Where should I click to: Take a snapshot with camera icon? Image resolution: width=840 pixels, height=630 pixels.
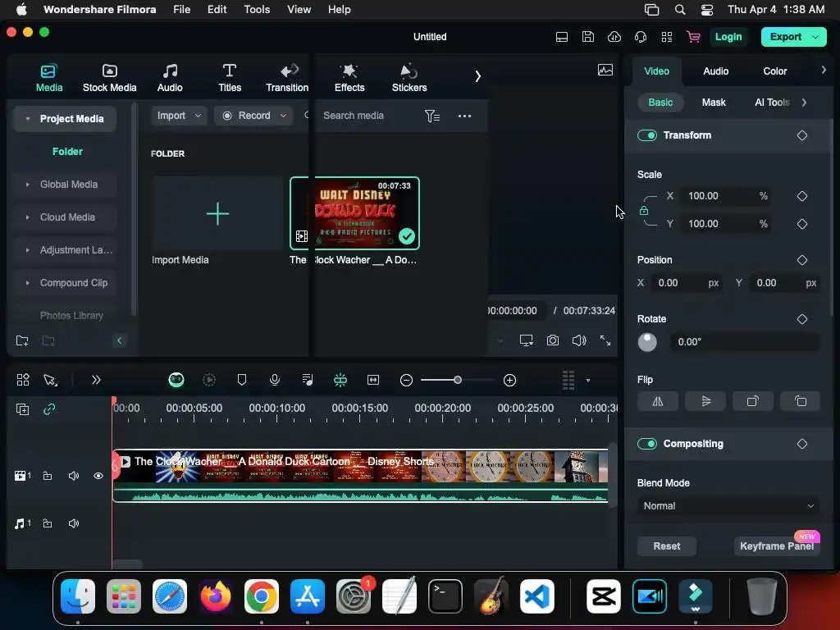coord(552,340)
